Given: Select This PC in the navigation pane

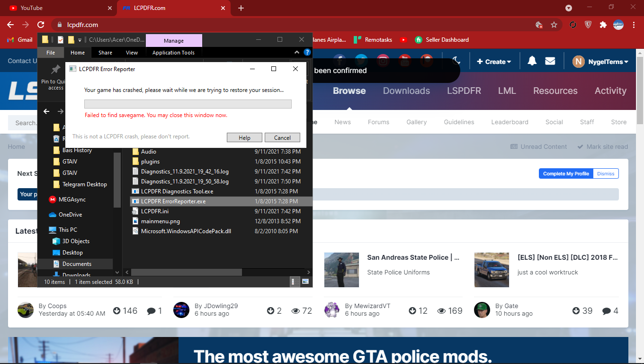Looking at the screenshot, I should [x=68, y=230].
